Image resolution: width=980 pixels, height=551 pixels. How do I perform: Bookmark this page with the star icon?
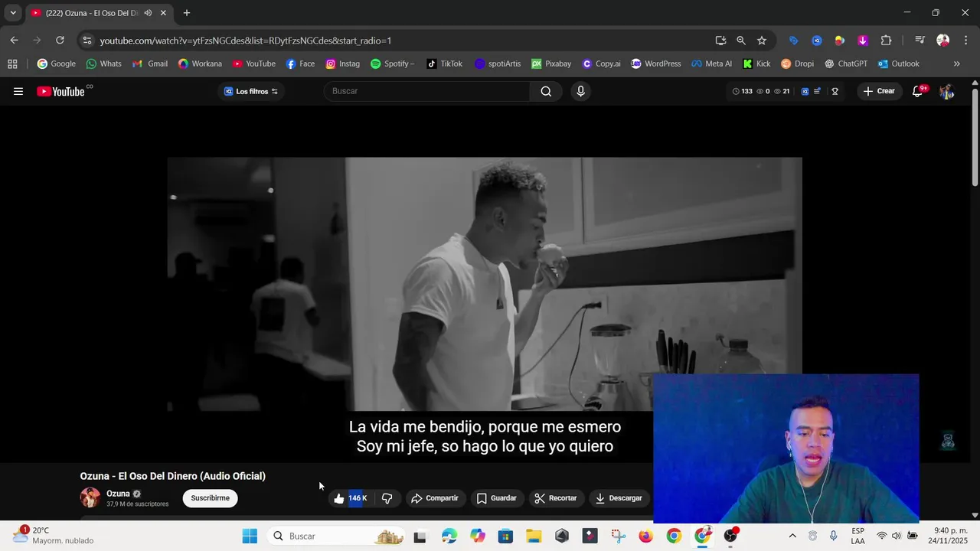(762, 41)
